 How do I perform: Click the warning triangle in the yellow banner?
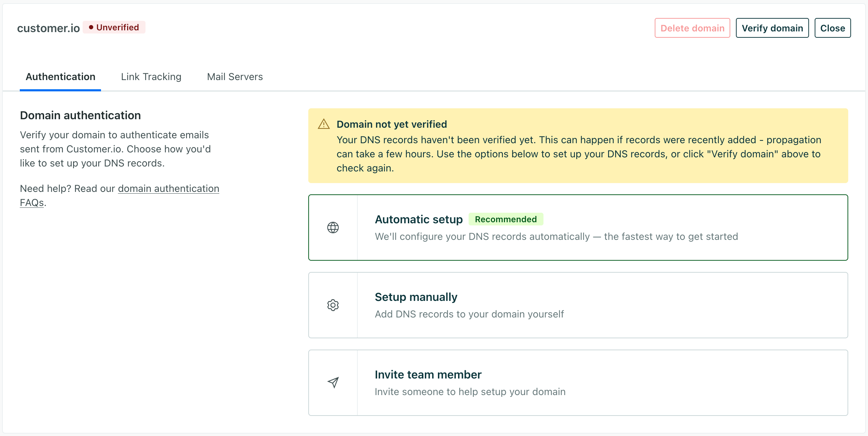coord(323,124)
